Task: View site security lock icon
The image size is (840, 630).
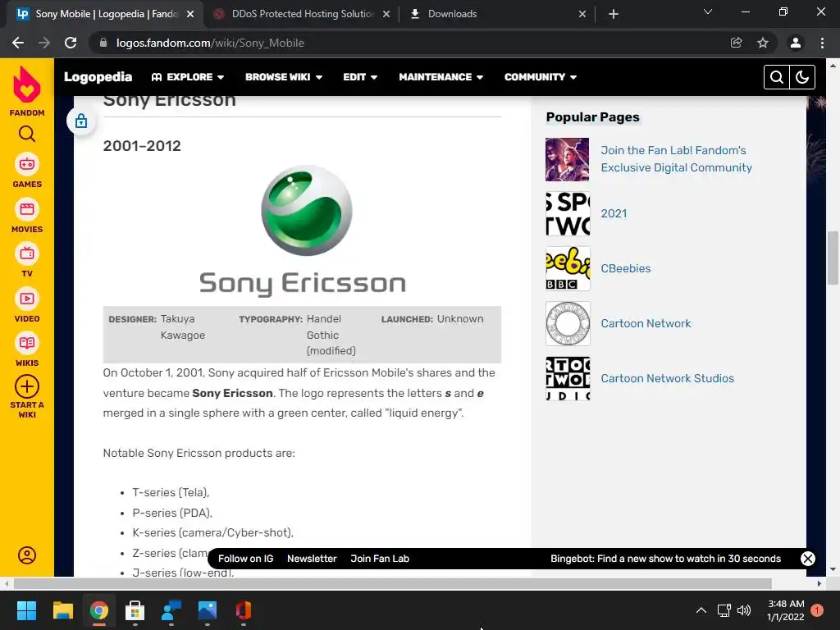Action: [103, 43]
